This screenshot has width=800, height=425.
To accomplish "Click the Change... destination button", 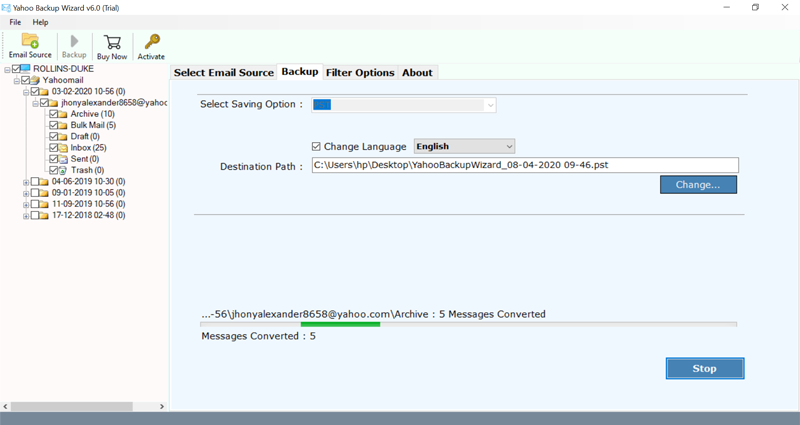I will coord(698,185).
